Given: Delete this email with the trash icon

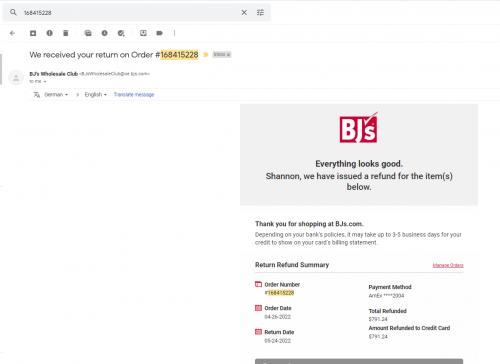Looking at the screenshot, I should tap(66, 33).
